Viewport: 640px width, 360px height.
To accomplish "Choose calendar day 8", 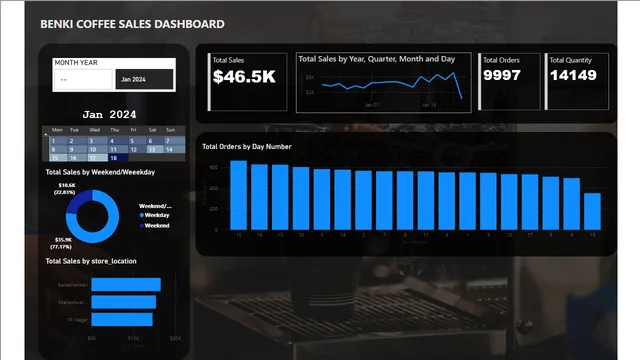I will 58,149.
